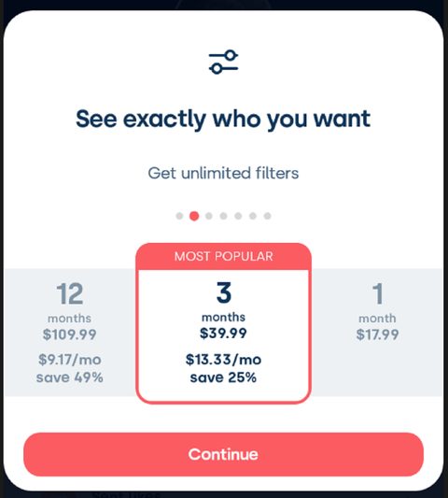Click the filter sliders icon
Image resolution: width=448 pixels, height=498 pixels.
tap(223, 62)
